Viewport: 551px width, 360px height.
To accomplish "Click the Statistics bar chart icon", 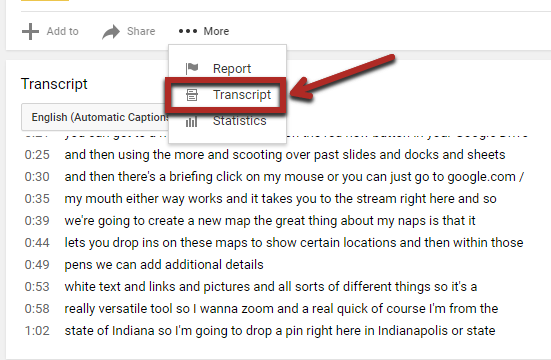I will point(192,121).
